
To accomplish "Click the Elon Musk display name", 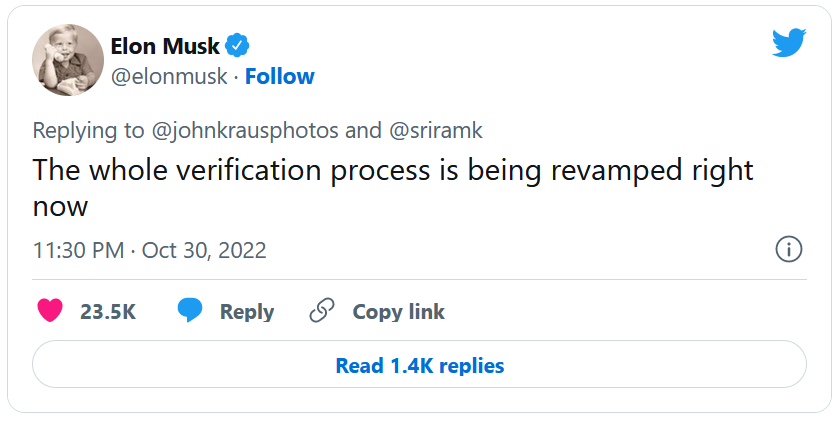I will click(x=165, y=45).
